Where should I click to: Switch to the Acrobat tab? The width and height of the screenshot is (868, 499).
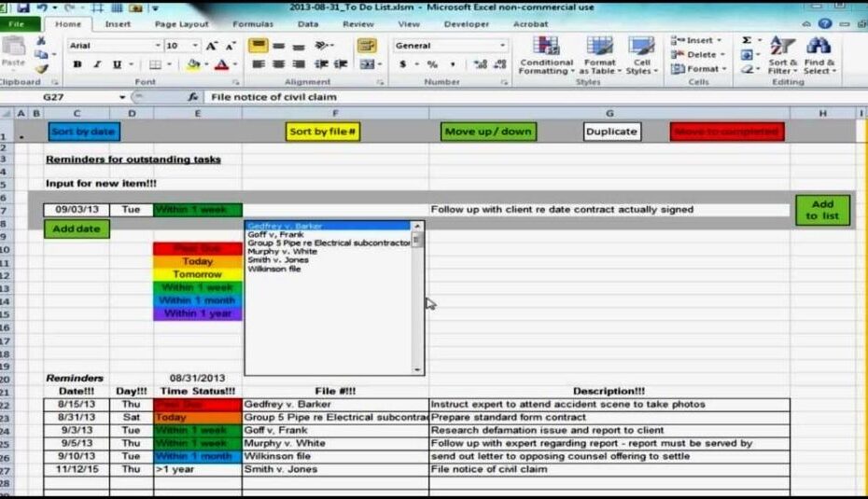pyautogui.click(x=530, y=24)
